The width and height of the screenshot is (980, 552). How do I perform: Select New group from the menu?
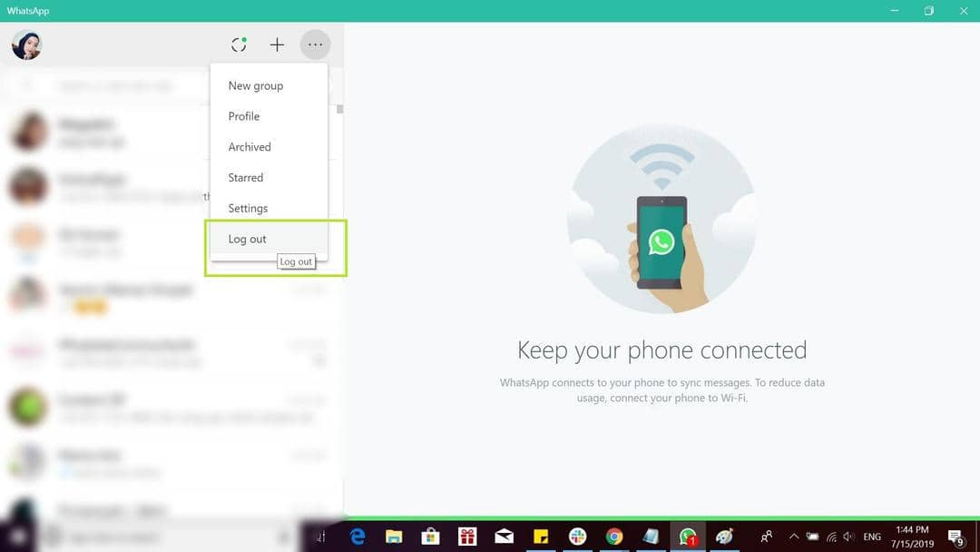[256, 85]
